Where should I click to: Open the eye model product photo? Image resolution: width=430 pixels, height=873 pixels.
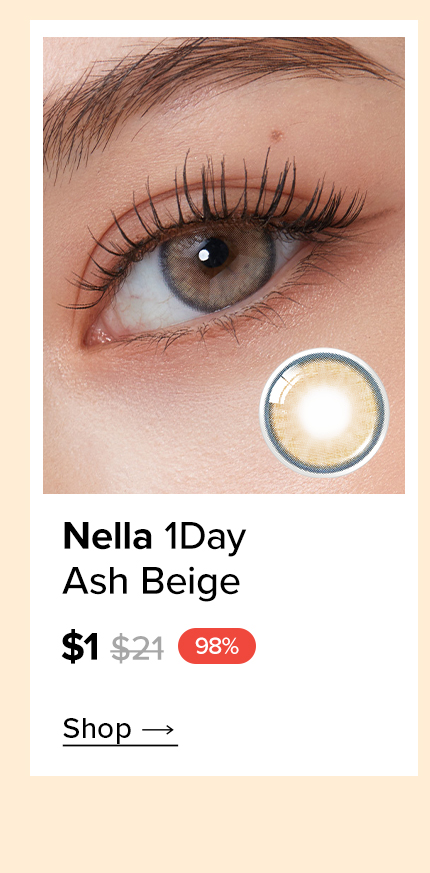tap(224, 265)
